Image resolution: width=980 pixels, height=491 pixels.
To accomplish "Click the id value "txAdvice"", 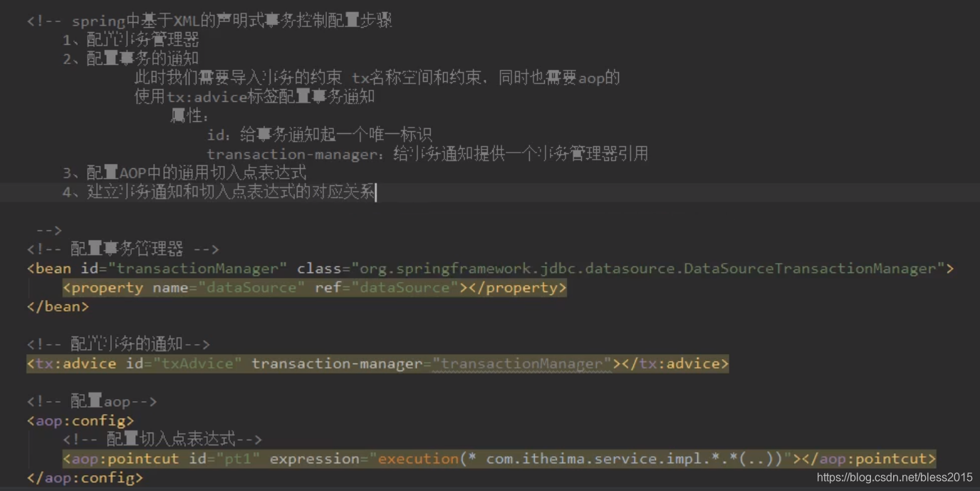I will click(197, 363).
